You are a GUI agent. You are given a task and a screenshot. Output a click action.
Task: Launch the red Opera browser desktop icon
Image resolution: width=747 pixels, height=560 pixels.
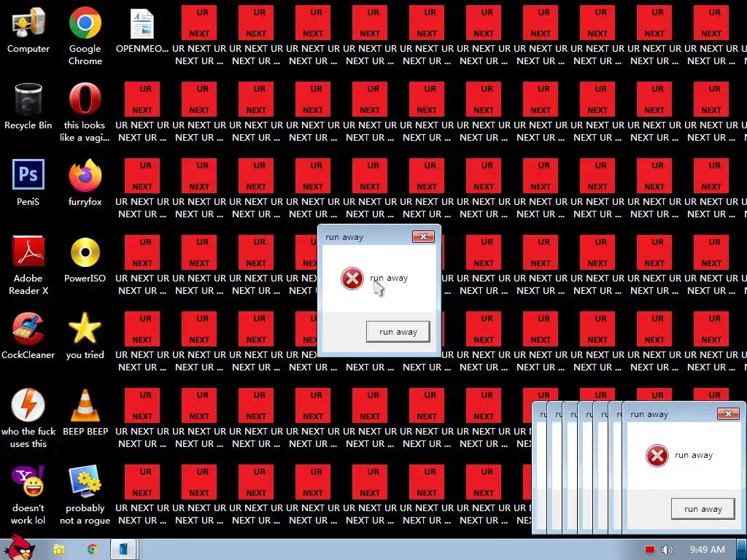pos(85,112)
